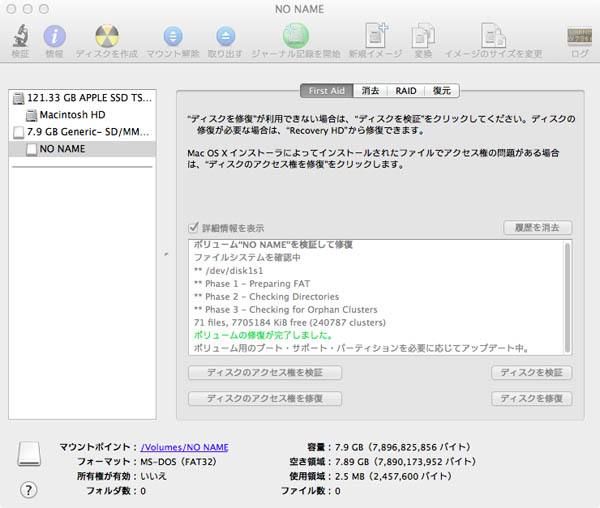Click the 検証 (Verify) microscope toolbar icon
Viewport: 600px width, 508px height.
(20, 37)
